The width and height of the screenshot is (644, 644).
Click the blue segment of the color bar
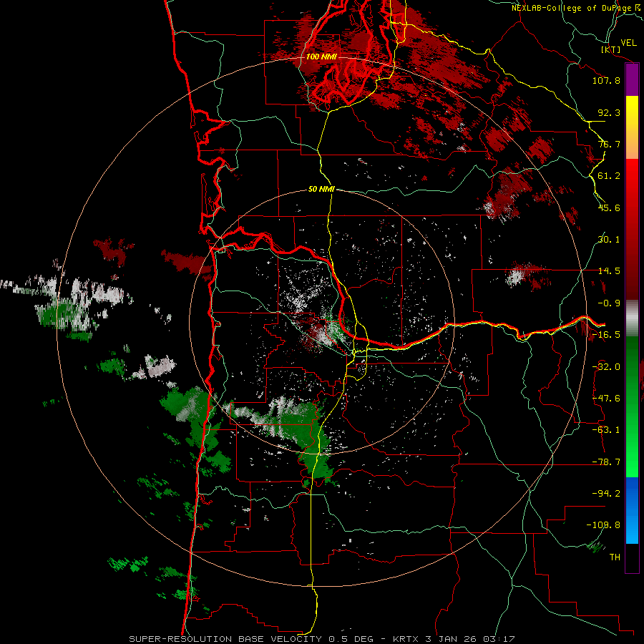click(632, 510)
